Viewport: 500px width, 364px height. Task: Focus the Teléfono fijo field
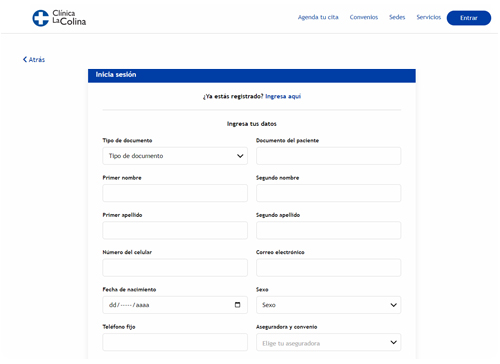(x=175, y=342)
